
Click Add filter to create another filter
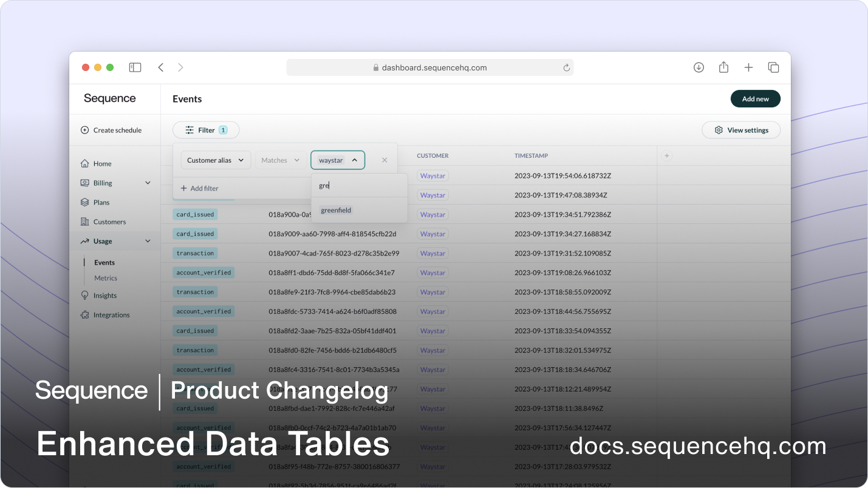(199, 188)
